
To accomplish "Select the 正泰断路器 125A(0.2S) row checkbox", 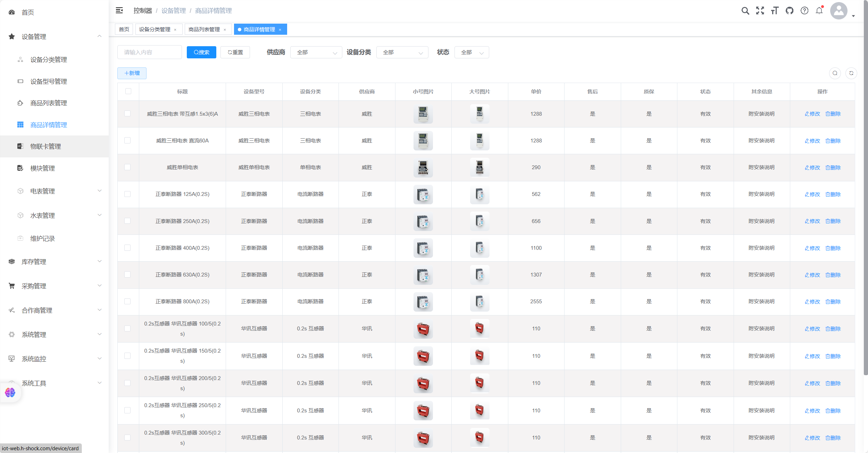I will coord(127,194).
